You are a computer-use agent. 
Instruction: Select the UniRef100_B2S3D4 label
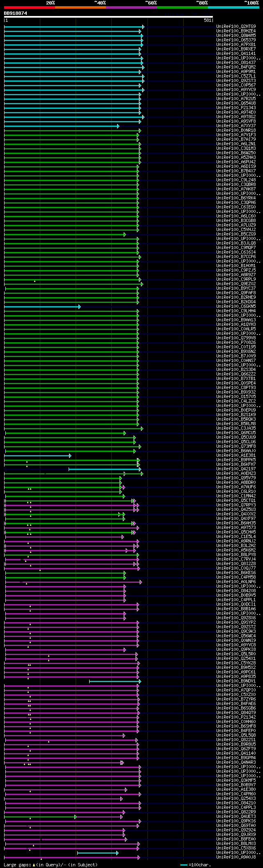coord(236,369)
